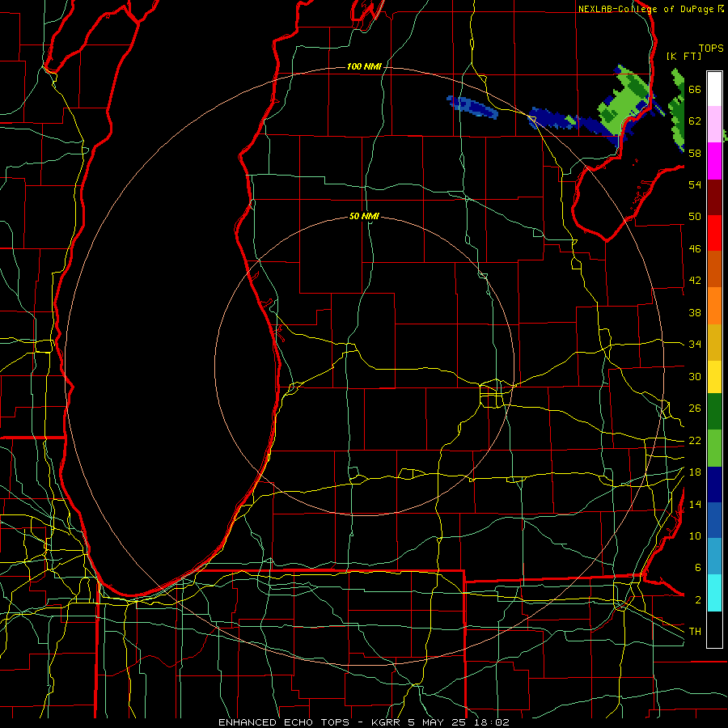Select the '50' legend value
The image size is (728, 728).
(x=695, y=217)
